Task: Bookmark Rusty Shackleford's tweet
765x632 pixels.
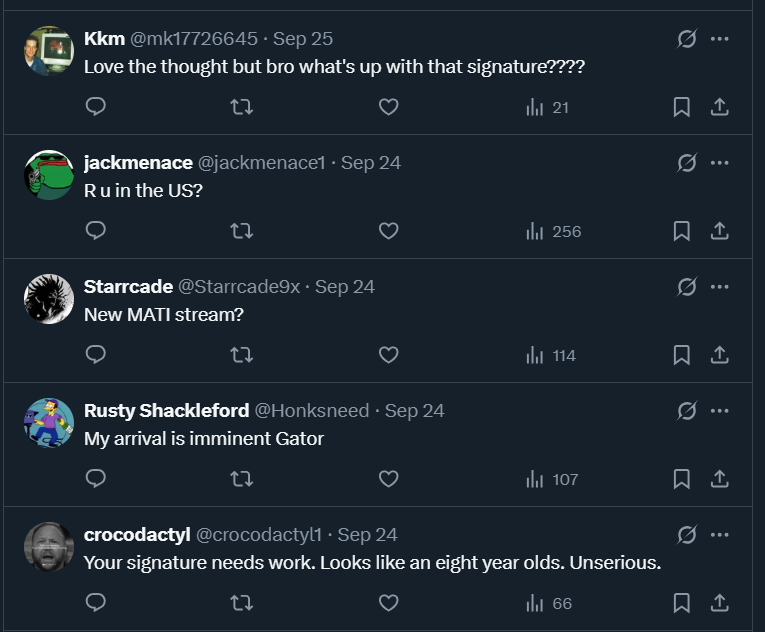Action: point(681,479)
